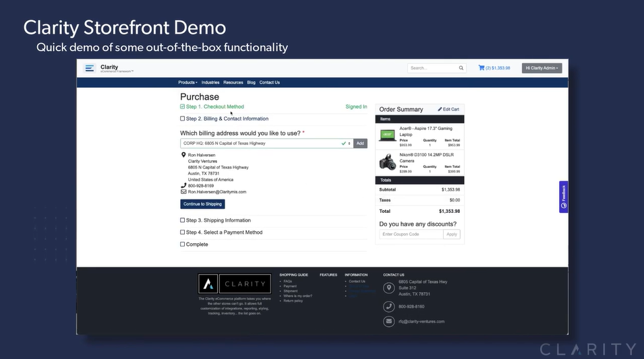This screenshot has width=644, height=359.
Task: Click the green checkmark in billing address field
Action: point(343,143)
